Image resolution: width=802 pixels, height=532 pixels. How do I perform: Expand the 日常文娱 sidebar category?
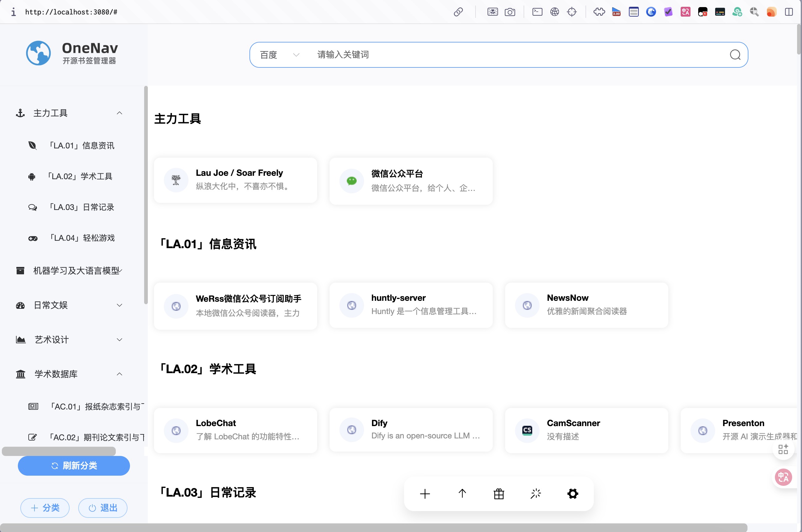click(119, 305)
